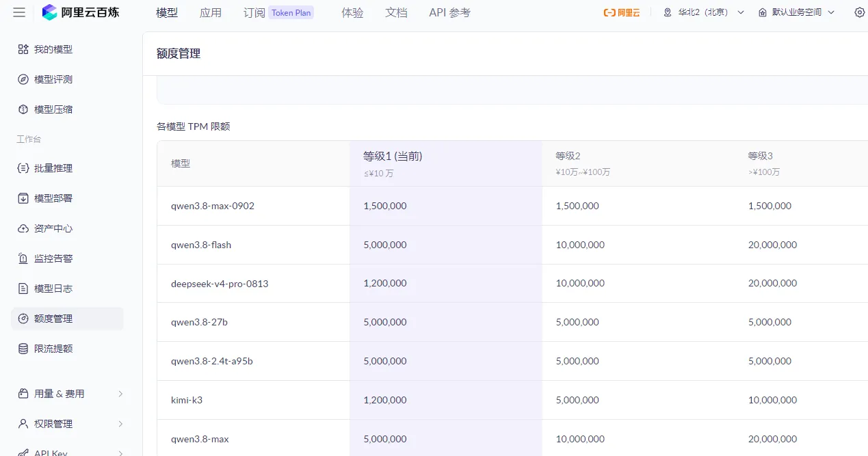Click model name qwen3.8-2.4t-a95b
The width and height of the screenshot is (868, 456).
tap(212, 361)
